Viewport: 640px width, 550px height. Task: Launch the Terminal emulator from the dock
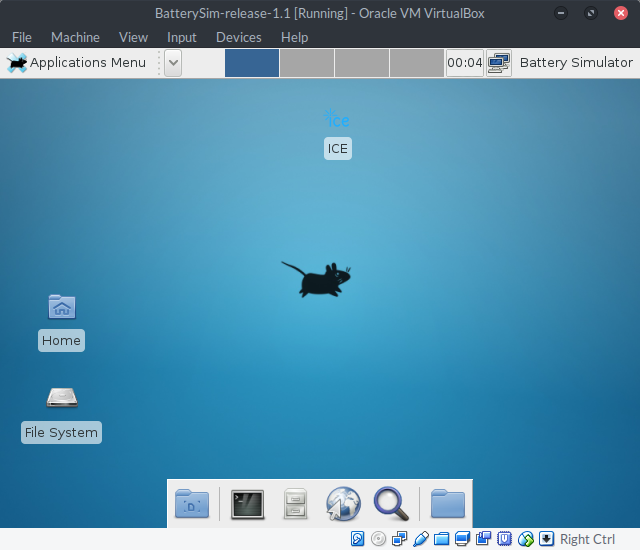click(247, 505)
